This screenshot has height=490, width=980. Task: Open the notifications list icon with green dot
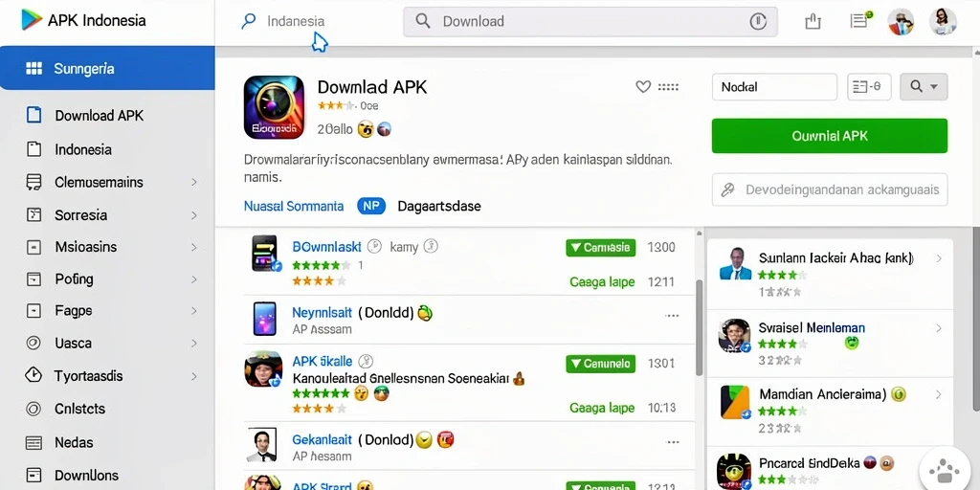click(860, 21)
